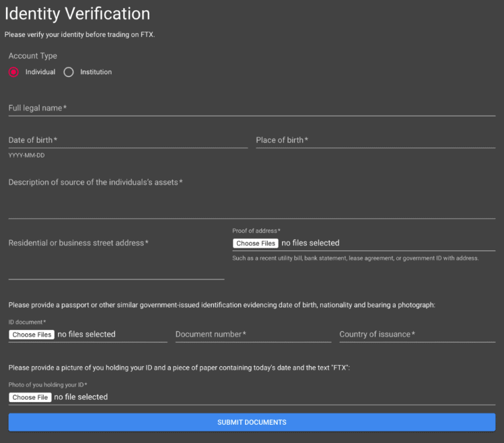
Task: Submit the documents with the blue button
Action: click(252, 422)
